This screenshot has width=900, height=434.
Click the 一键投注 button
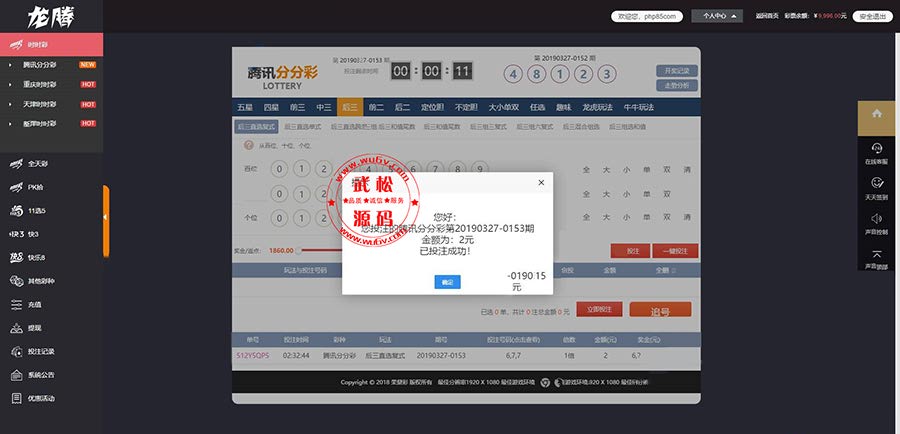(x=676, y=251)
